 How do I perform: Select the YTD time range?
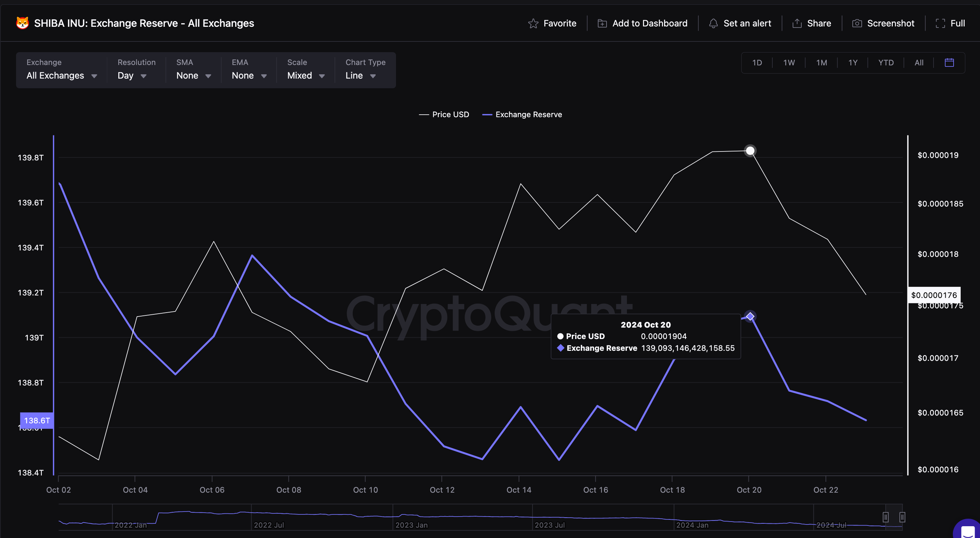pos(886,63)
